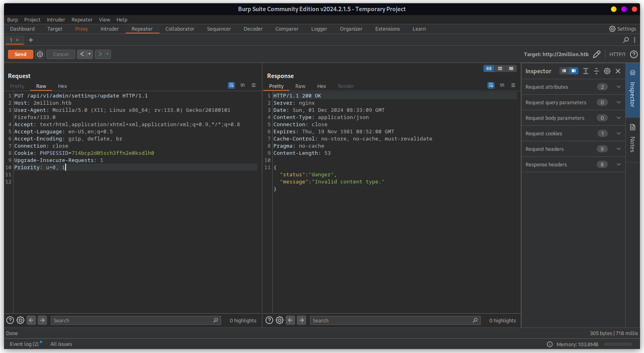
Task: Select side-by-side request/response layout
Action: pos(489,68)
